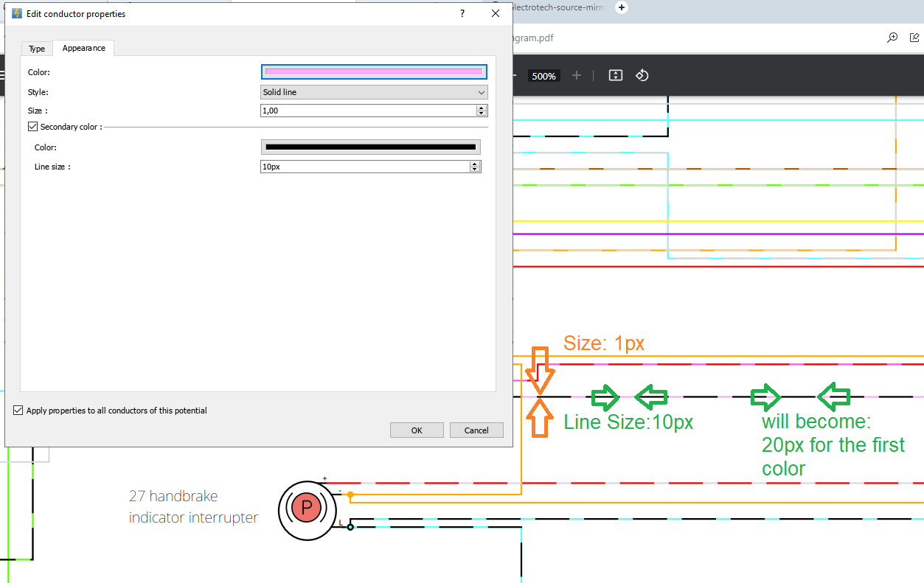The height and width of the screenshot is (583, 924).
Task: Click the edit icon in the address bar
Action: coord(915,38)
